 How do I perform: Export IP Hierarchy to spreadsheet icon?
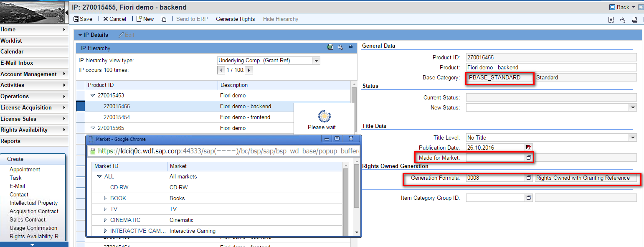330,47
